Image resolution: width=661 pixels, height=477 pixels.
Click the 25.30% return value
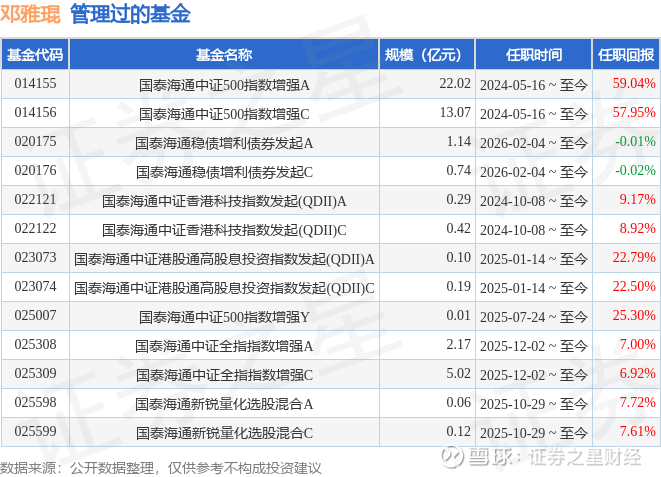(634, 316)
